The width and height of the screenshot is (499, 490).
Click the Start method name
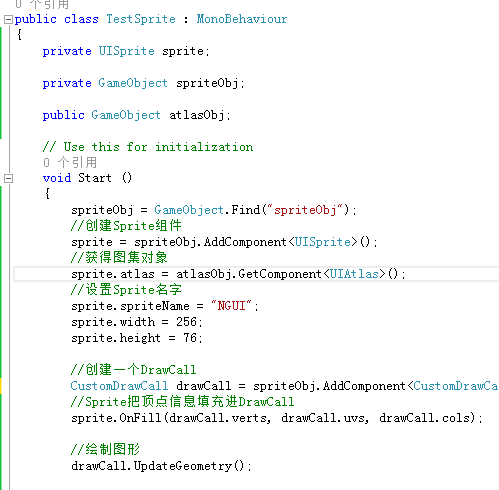[95, 178]
